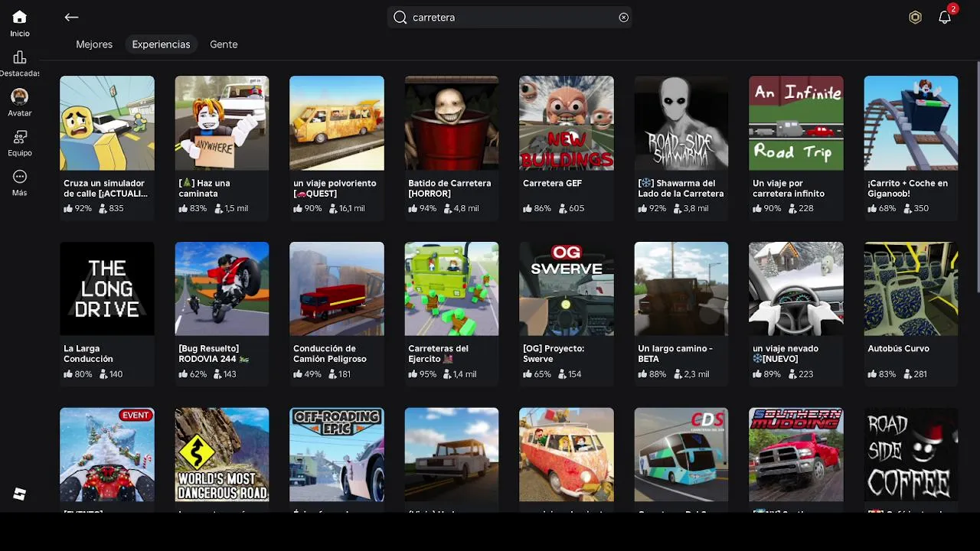Open Cruza un simulador de calle thumbnail

[107, 122]
